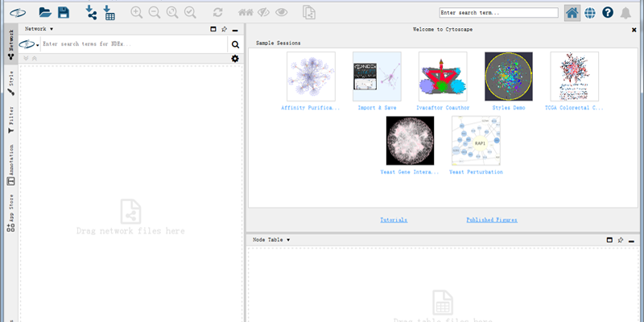Open TCGA Colorectal sample thumbnail
The image size is (644, 322).
click(575, 76)
